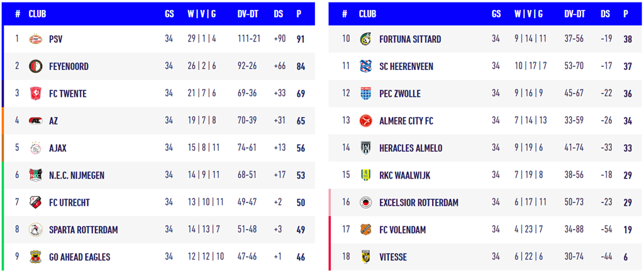Select the FC Twente logo
Viewport: 644px width, 271px height.
pos(35,94)
